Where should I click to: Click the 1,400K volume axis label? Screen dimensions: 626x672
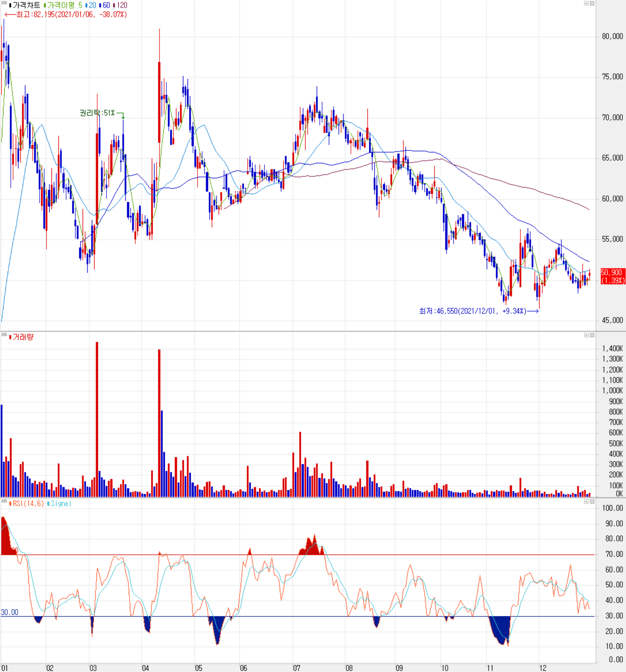[613, 349]
